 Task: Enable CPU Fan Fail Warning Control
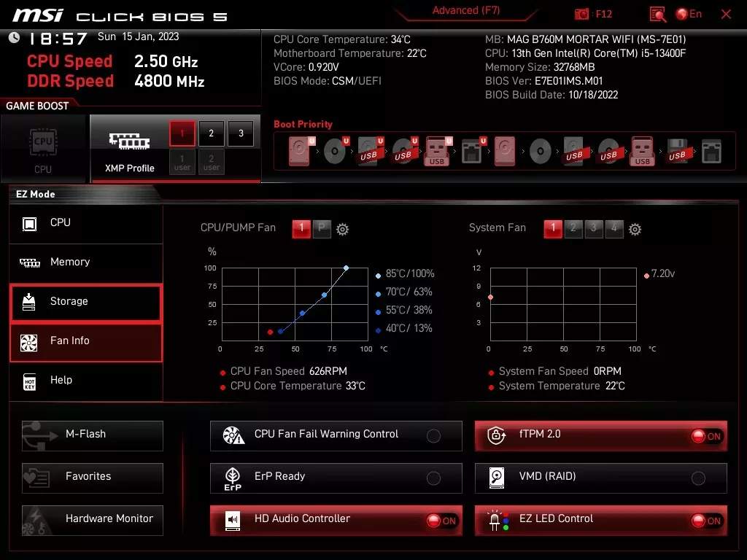(x=433, y=435)
